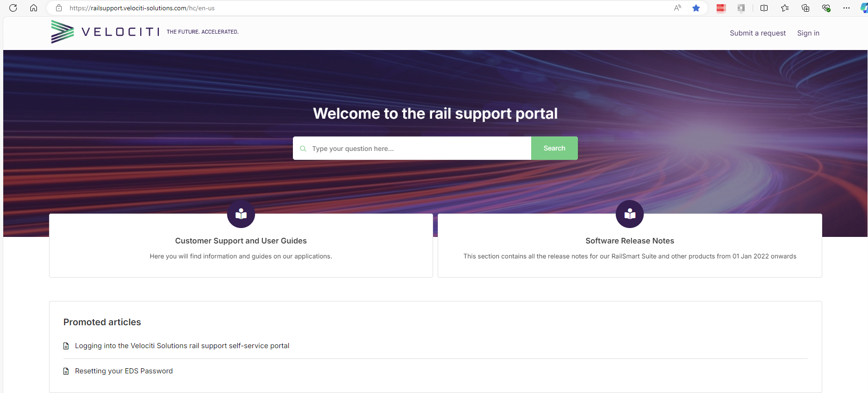Open the Copilot sidebar icon
Image resolution: width=868 pixels, height=393 pixels.
click(864, 8)
